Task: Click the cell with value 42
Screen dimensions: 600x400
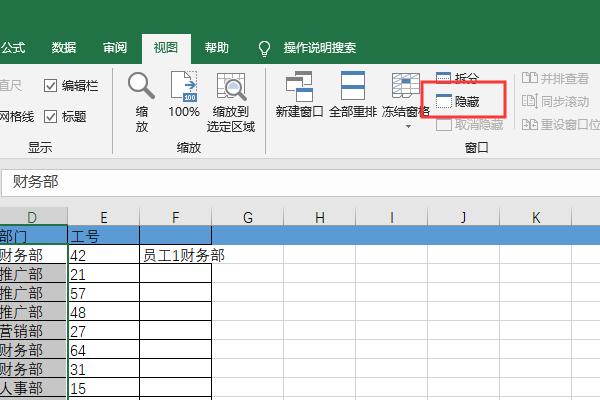Action: tap(103, 255)
